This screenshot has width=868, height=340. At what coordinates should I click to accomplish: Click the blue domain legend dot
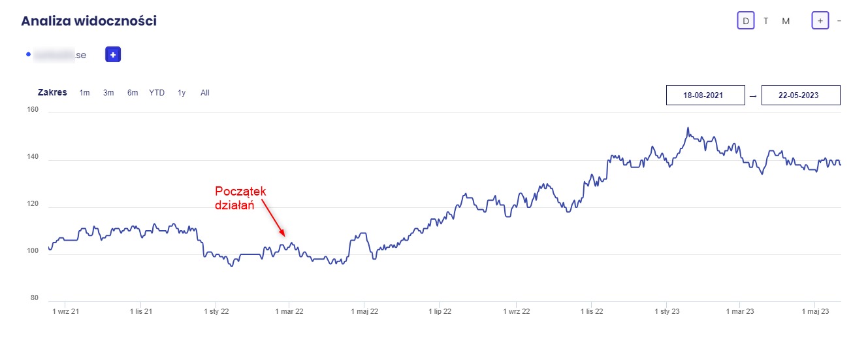click(x=28, y=55)
